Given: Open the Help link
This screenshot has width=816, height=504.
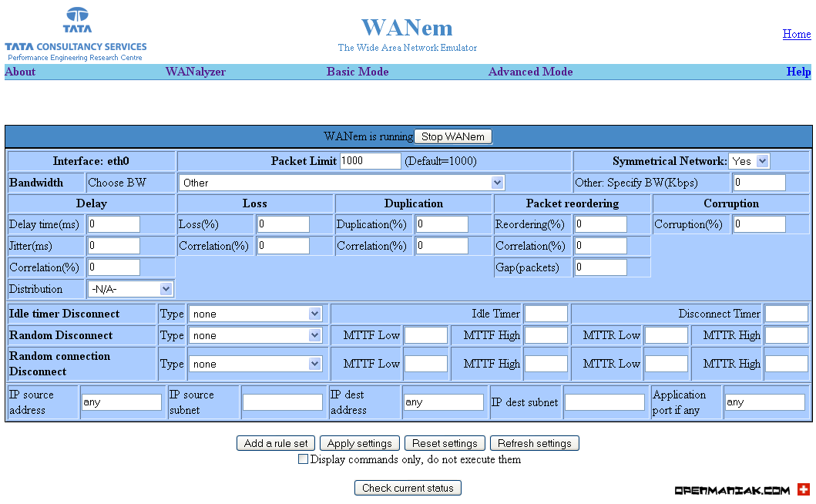Looking at the screenshot, I should pyautogui.click(x=798, y=72).
